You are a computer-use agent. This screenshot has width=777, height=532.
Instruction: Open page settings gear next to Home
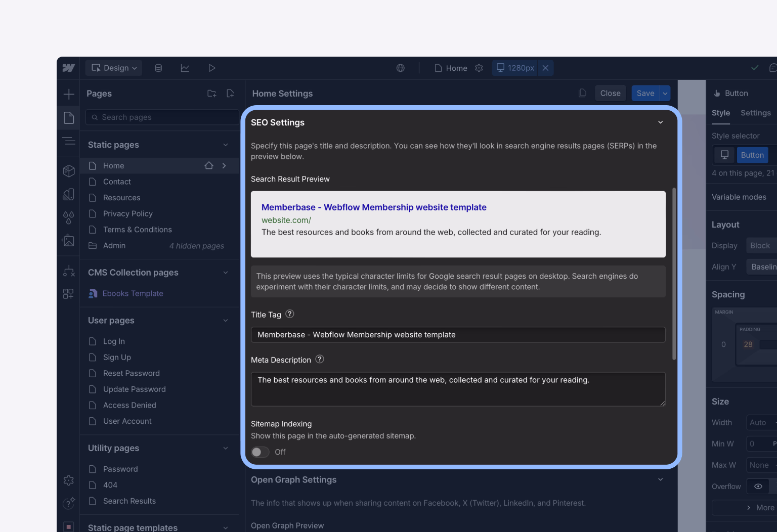[x=479, y=68]
